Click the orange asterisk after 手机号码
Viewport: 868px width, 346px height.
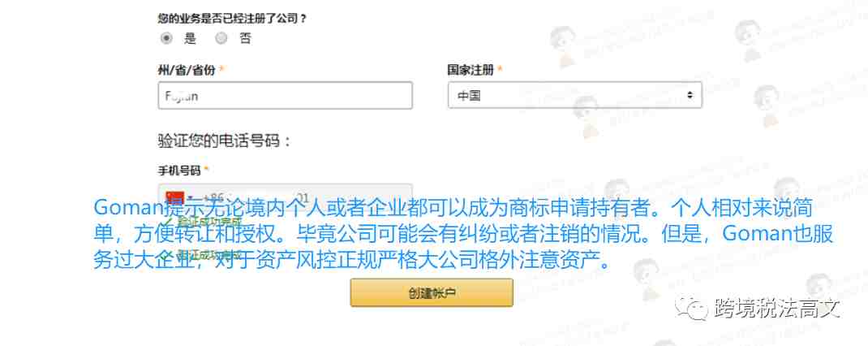click(x=207, y=171)
